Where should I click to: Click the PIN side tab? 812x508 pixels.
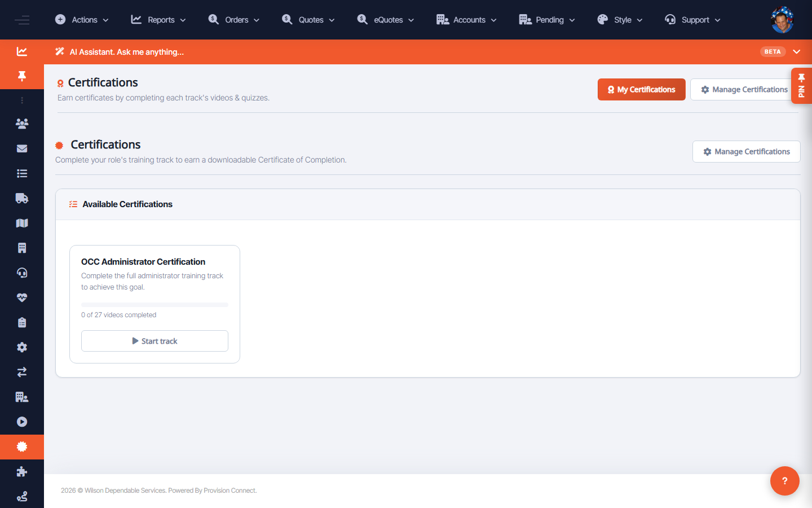[x=801, y=86]
